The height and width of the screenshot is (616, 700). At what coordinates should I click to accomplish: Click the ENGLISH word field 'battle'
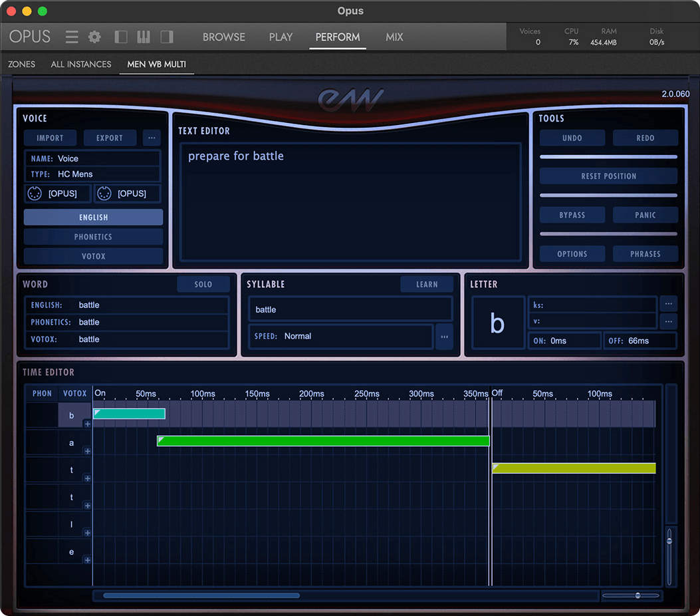(x=126, y=305)
